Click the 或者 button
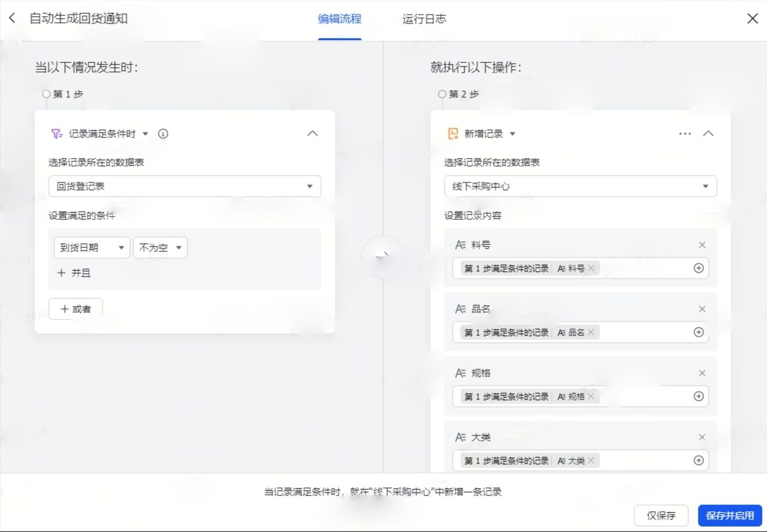This screenshot has height=532, width=767. pyautogui.click(x=76, y=309)
